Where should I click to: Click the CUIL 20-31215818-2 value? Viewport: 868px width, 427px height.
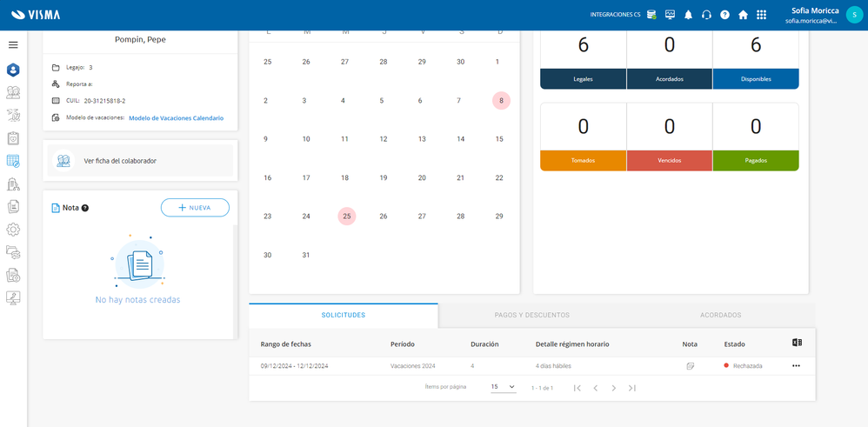(x=104, y=101)
